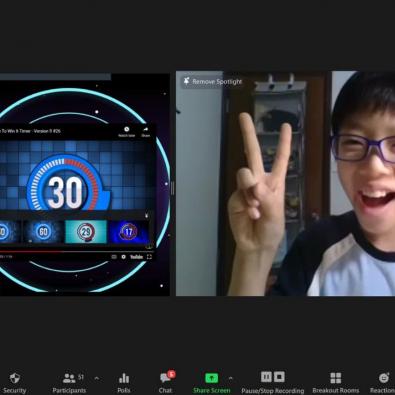Viewport: 395px width, 395px height.
Task: Expand the arrow next to Participants
Action: point(97,378)
